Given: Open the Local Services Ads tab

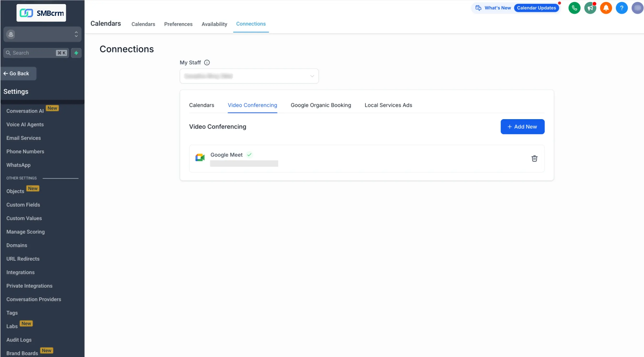Looking at the screenshot, I should pyautogui.click(x=388, y=105).
